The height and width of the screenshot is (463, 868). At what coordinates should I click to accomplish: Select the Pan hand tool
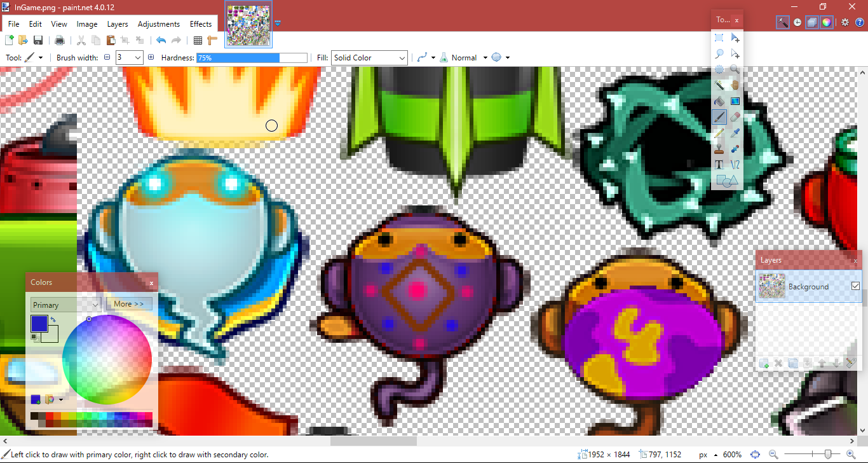coord(735,85)
